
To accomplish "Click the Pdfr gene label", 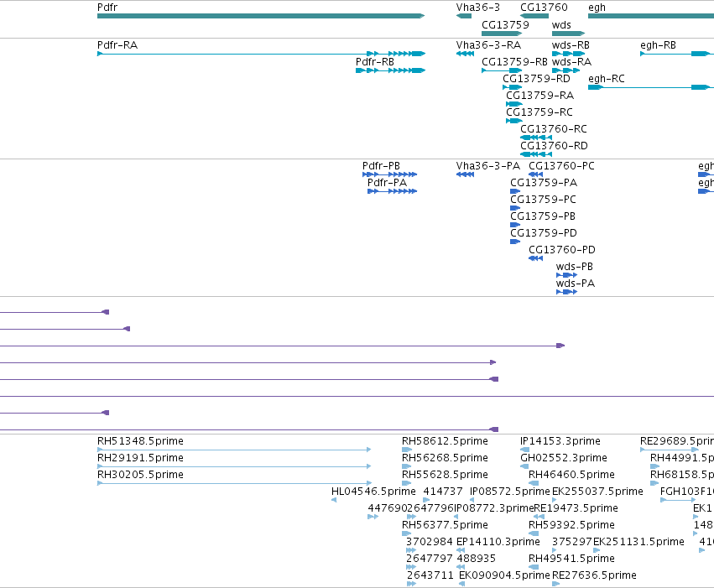I will tap(107, 8).
